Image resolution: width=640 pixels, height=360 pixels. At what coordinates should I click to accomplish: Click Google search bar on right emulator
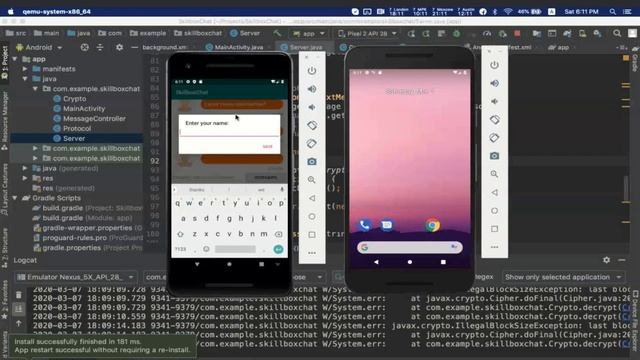point(409,247)
